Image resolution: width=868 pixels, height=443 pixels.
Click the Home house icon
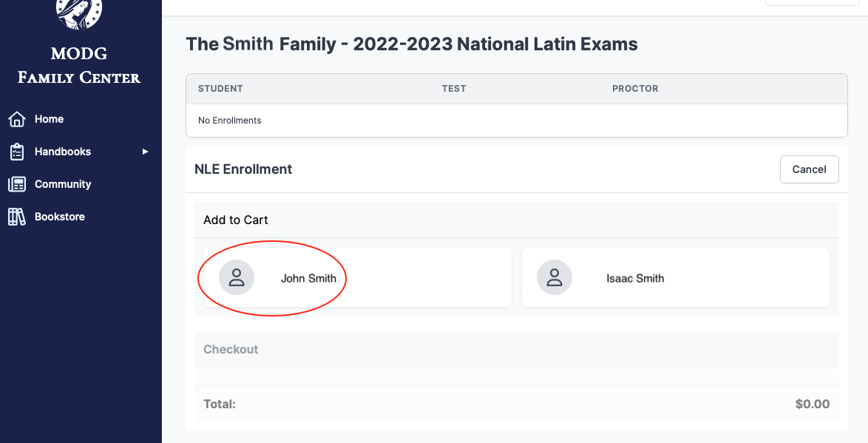(x=16, y=119)
